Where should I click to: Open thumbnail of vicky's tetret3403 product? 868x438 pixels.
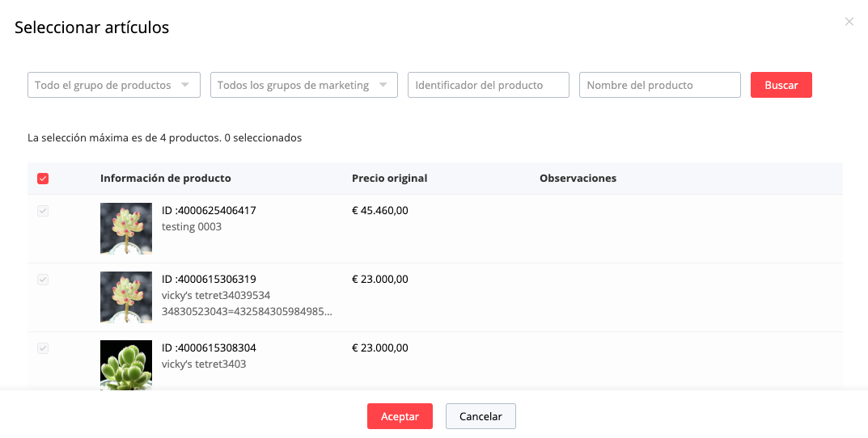[126, 365]
